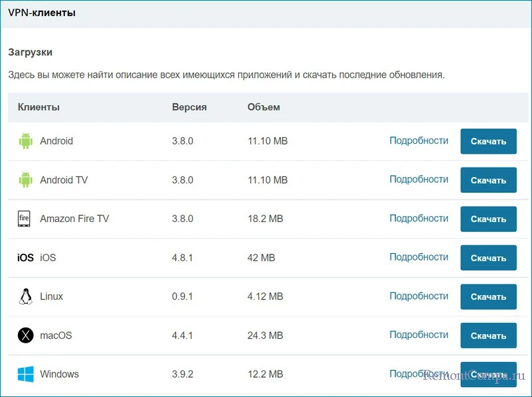This screenshot has width=532, height=397.
Task: Click the Android robot icon
Action: [25, 141]
